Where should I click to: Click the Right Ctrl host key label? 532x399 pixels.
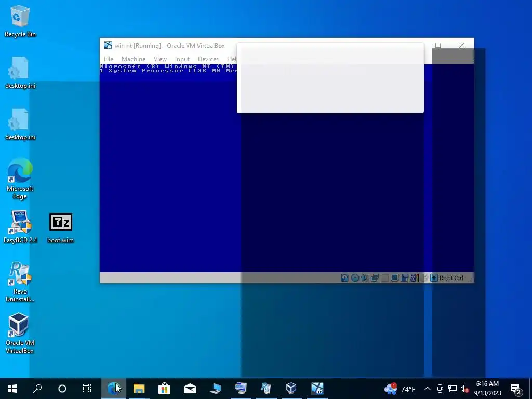click(x=451, y=278)
